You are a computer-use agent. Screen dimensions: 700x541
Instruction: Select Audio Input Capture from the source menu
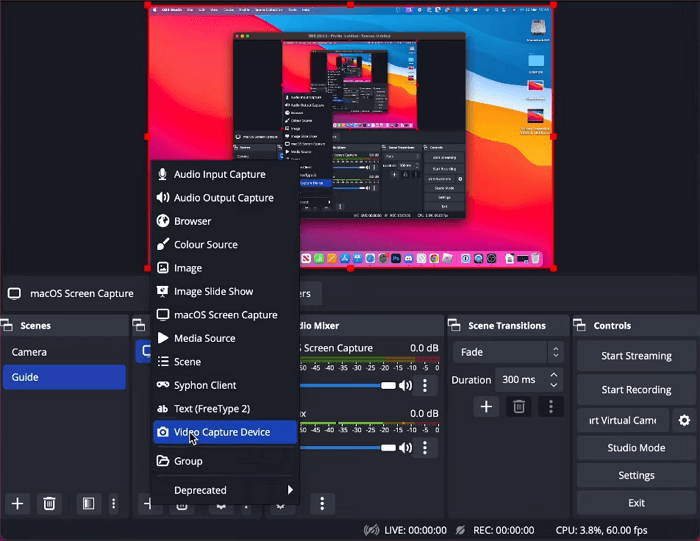[225, 175]
